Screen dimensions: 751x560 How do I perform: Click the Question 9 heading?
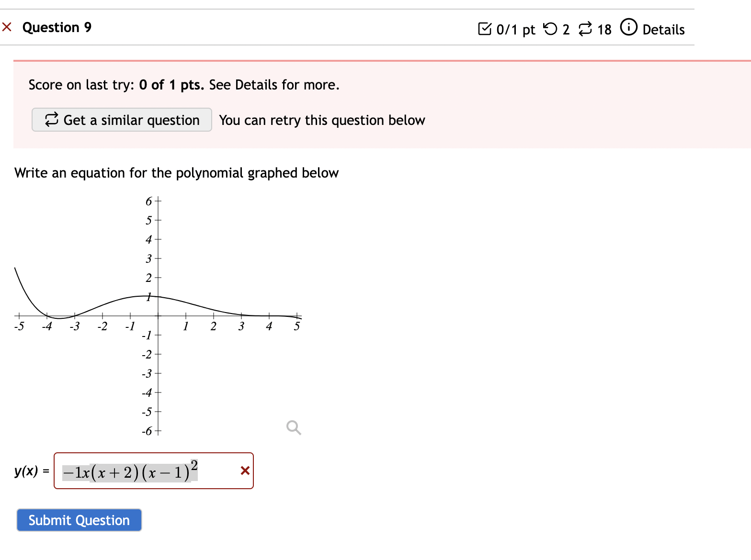pos(57,27)
